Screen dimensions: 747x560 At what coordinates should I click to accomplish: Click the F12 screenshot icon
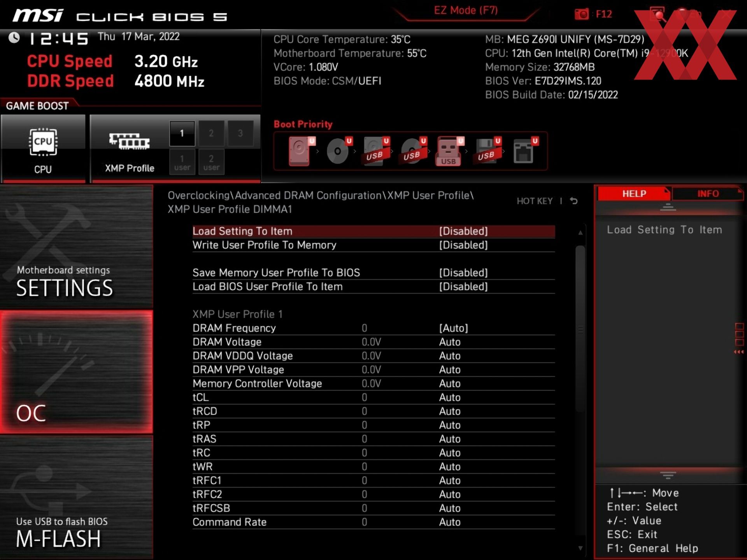click(579, 14)
